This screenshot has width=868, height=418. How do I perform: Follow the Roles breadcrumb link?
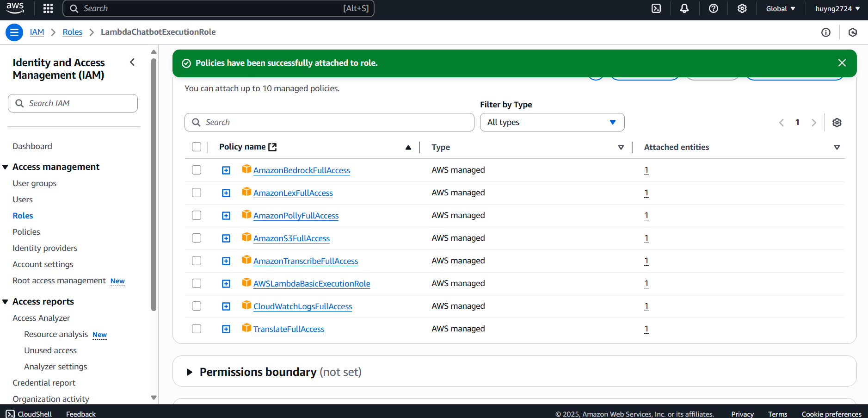(73, 32)
